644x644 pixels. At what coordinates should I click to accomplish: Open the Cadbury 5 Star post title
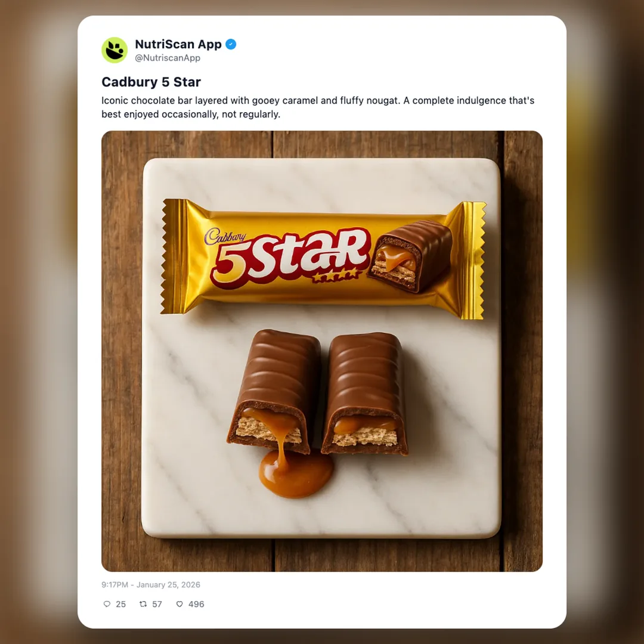point(151,82)
